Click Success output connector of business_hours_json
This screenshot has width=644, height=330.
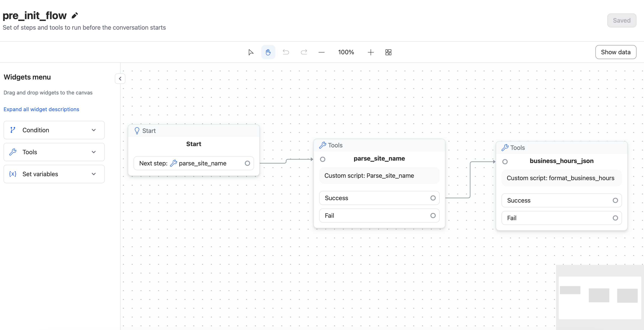(615, 201)
